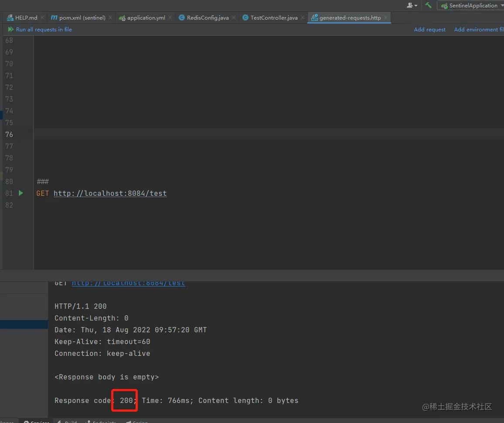Click the Content length: 0 bytes text
504x423 pixels.
pyautogui.click(x=248, y=400)
